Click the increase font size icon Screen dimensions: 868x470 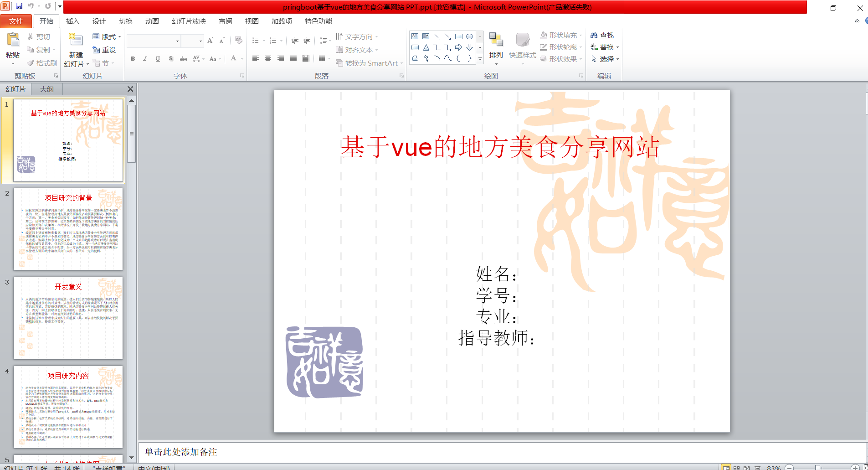pos(210,41)
